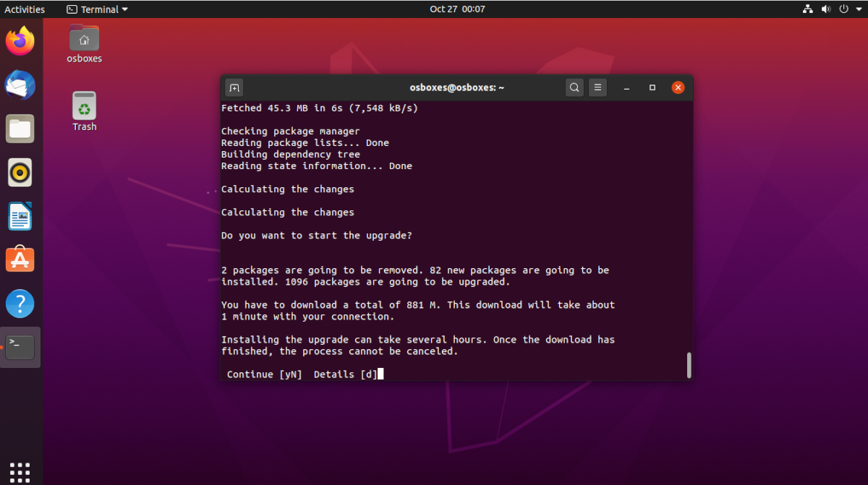Open Ubuntu Software from the dock
The image size is (868, 485).
(20, 260)
